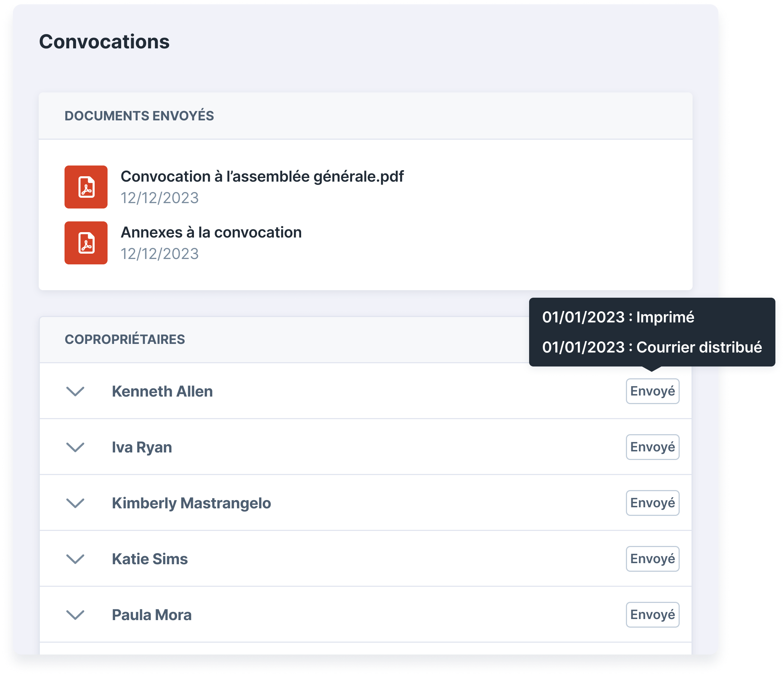Click the Envoyé badge for Paula Mora
This screenshot has height=676, width=784.
pos(652,615)
